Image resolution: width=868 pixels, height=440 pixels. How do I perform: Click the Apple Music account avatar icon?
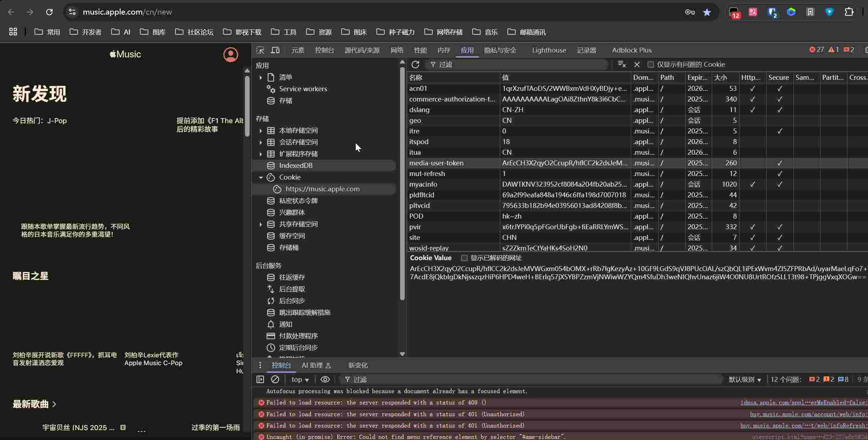230,55
